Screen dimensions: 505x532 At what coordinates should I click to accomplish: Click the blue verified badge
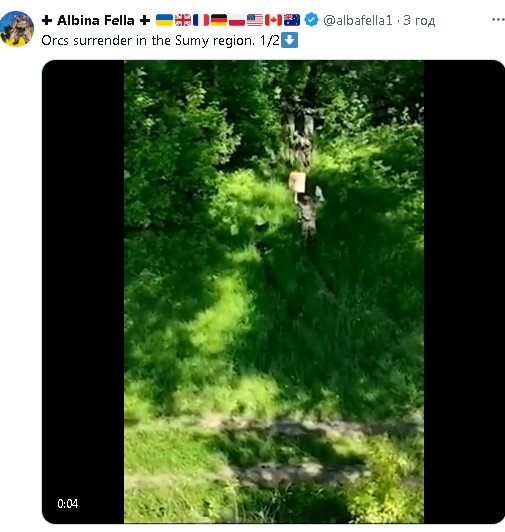[x=311, y=20]
